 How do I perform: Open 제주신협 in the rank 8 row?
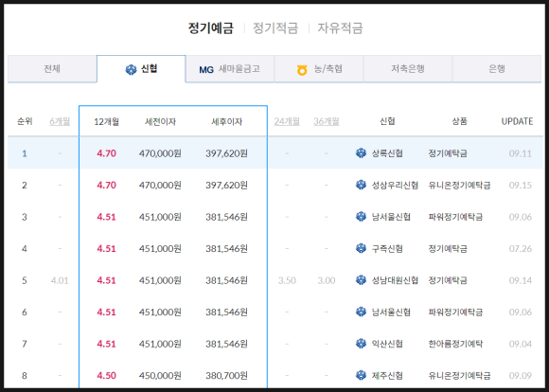coord(387,375)
